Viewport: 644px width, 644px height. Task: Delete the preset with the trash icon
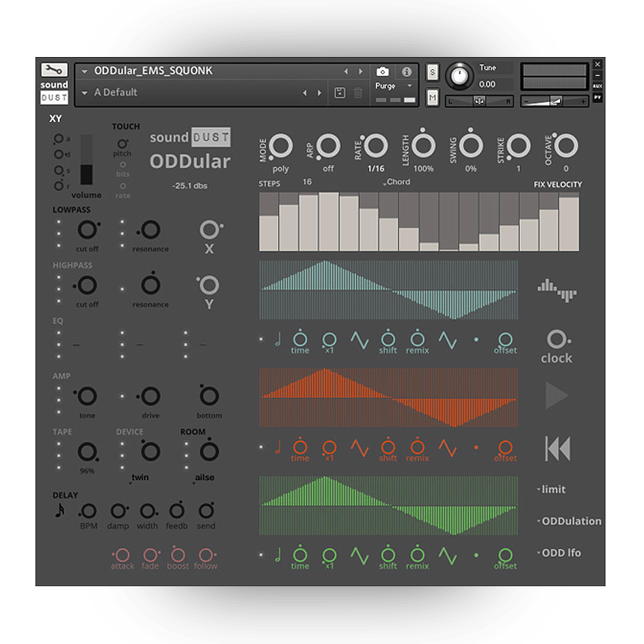click(x=358, y=92)
